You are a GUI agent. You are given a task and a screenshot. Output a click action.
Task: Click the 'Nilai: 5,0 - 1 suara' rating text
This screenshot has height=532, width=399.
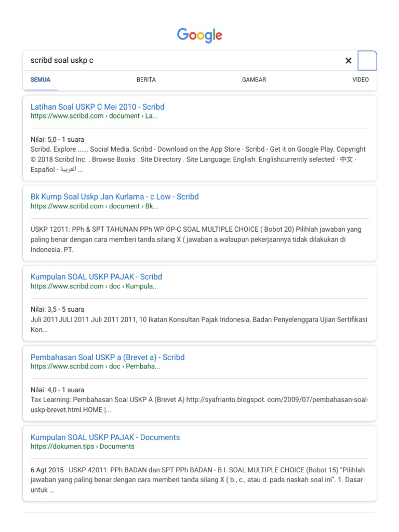tap(57, 140)
